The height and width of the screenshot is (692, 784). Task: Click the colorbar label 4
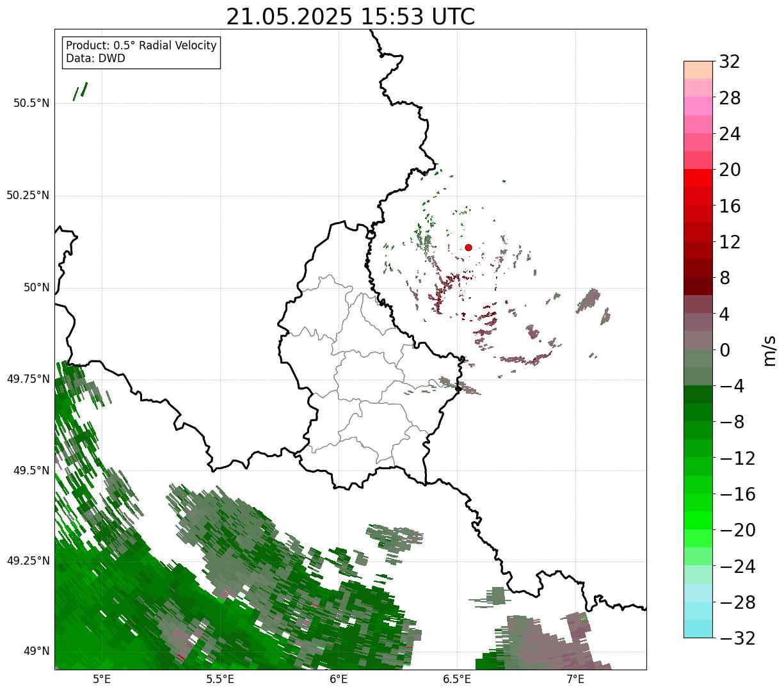point(724,314)
